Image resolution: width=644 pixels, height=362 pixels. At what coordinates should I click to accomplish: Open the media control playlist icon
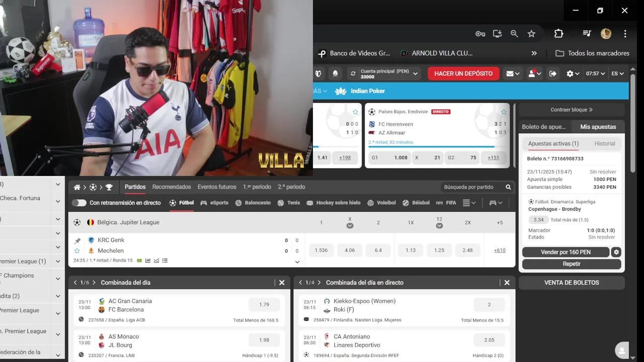pyautogui.click(x=587, y=34)
